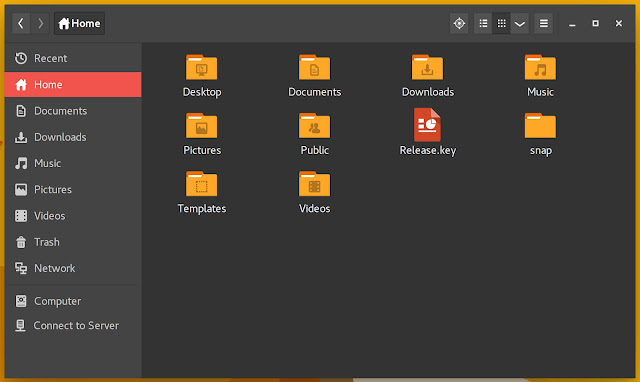Select the Downloads folder icon in grid

tap(427, 67)
